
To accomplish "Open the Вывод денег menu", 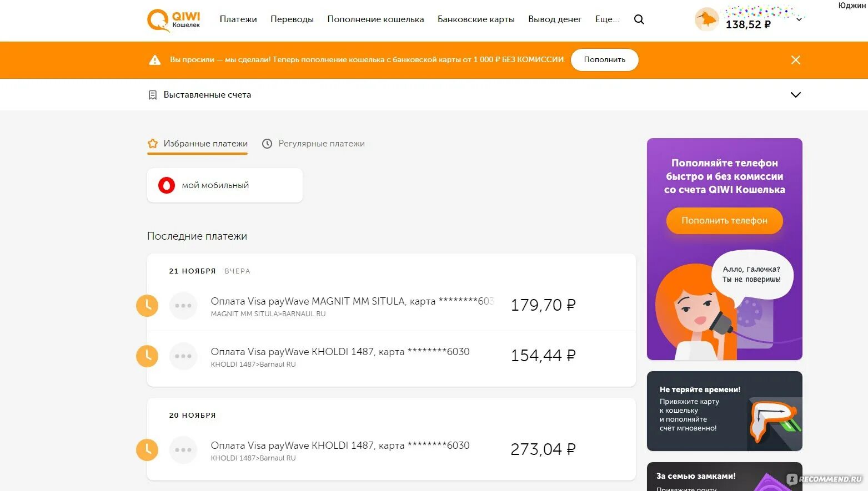I will 555,19.
